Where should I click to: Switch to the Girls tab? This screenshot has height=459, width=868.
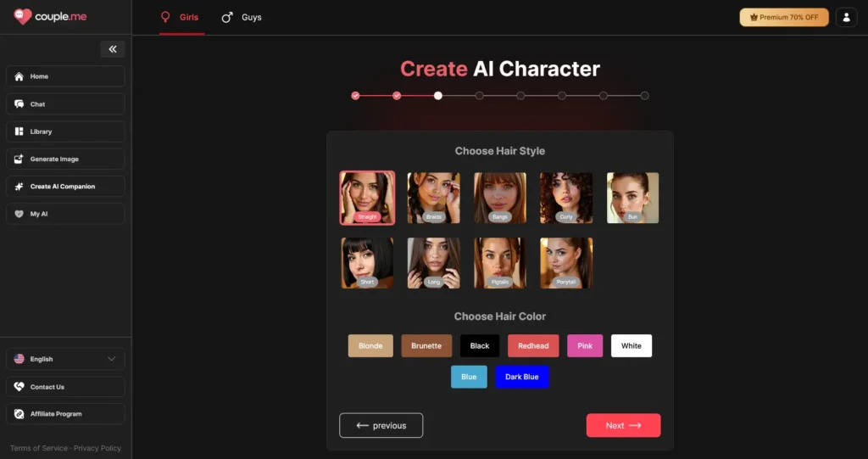[181, 17]
